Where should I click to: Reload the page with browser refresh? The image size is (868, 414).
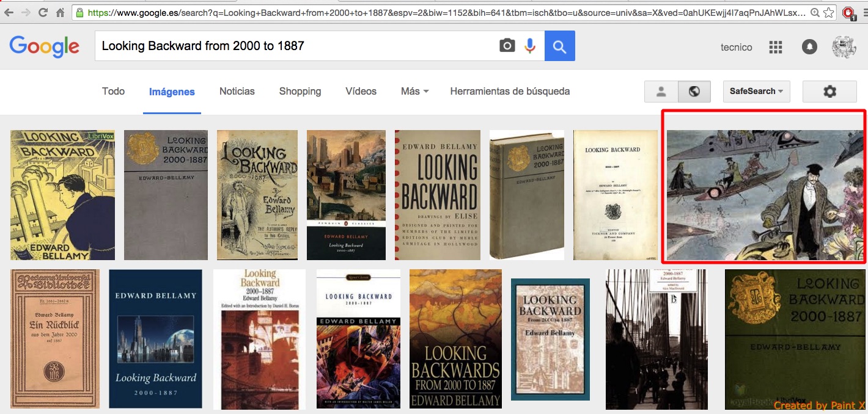43,12
